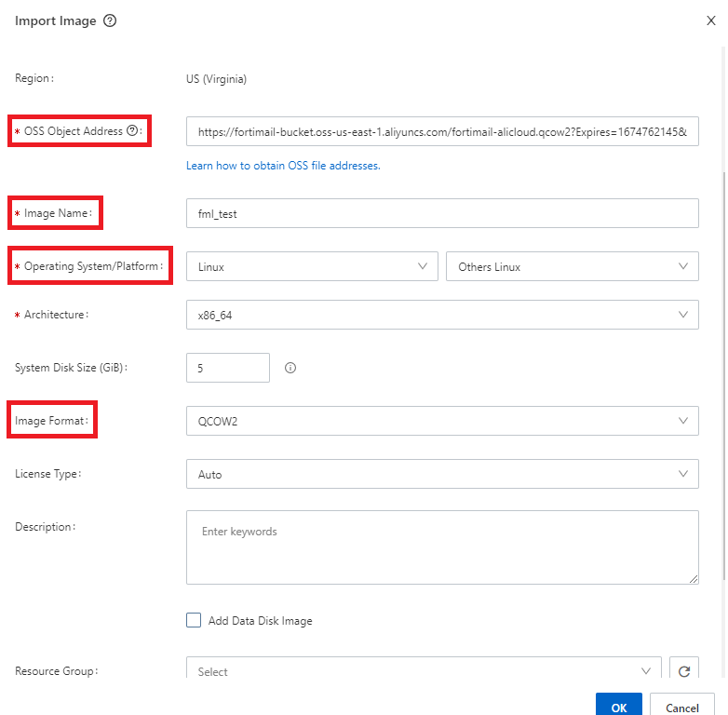Click the Architecture label
Screen dimensions: 728x715
pyautogui.click(x=56, y=315)
